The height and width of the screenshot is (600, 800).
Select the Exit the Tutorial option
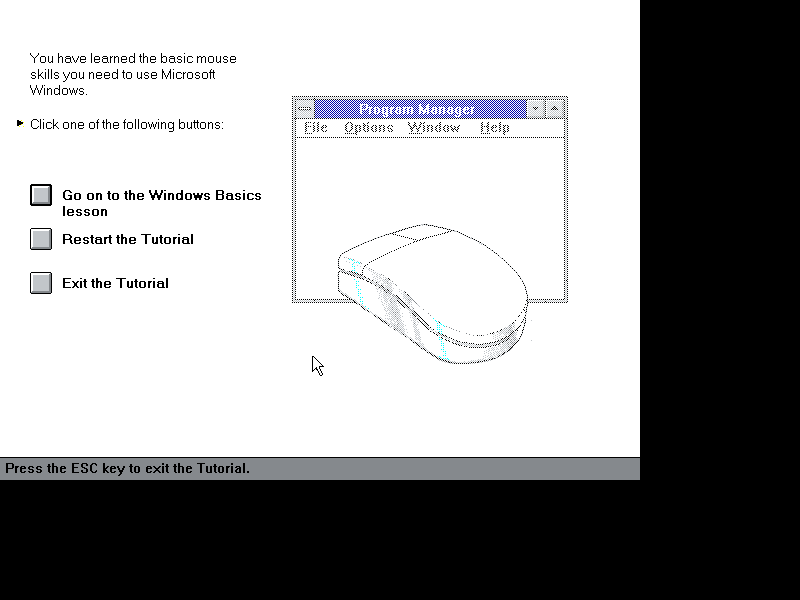point(114,283)
